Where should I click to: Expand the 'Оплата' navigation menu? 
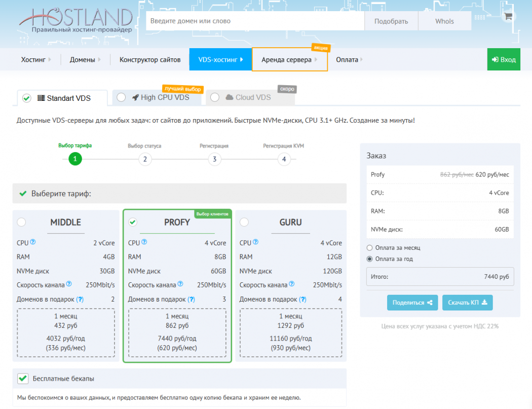coord(350,60)
